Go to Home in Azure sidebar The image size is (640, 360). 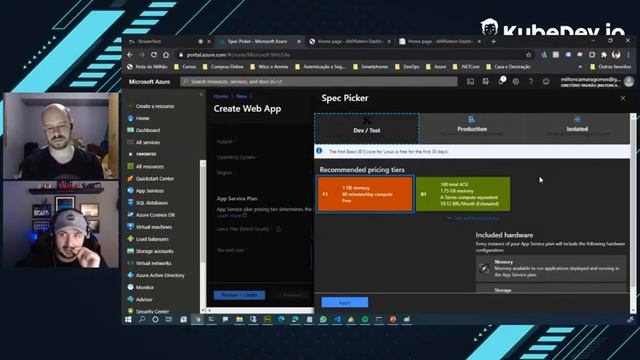point(142,118)
